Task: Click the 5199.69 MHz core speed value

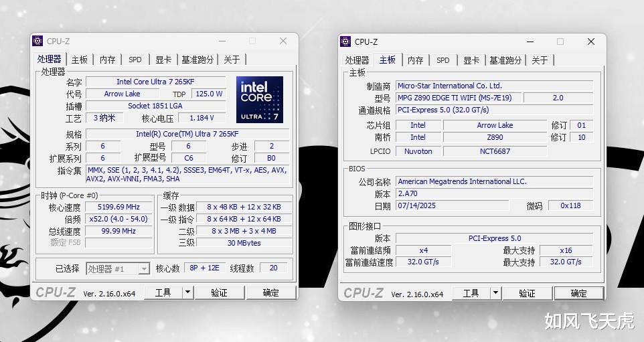Action: [118, 207]
